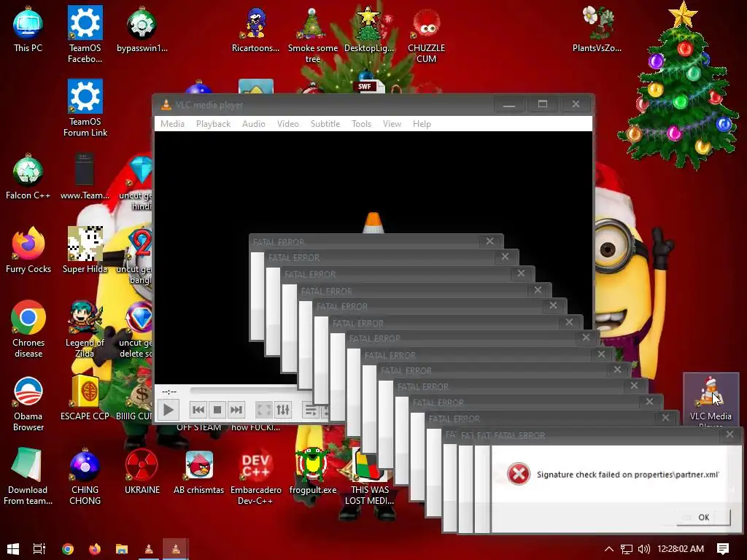Open Task View from taskbar
747x560 pixels.
(39, 548)
